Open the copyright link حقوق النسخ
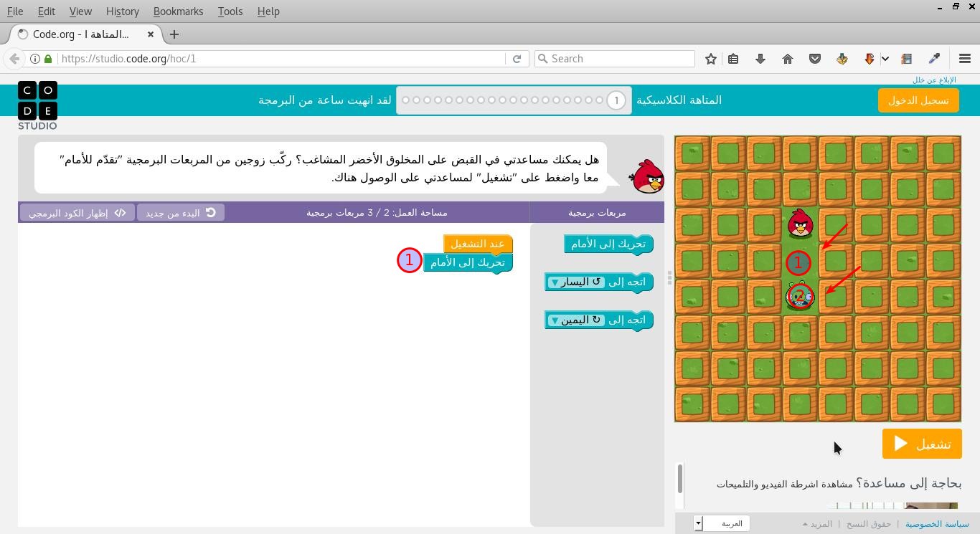The image size is (980, 534). 869,524
